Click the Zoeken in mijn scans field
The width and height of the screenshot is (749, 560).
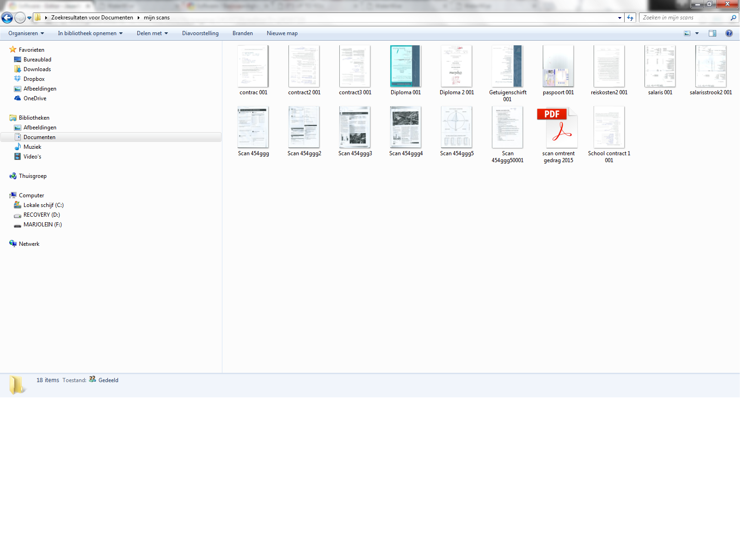(x=684, y=18)
